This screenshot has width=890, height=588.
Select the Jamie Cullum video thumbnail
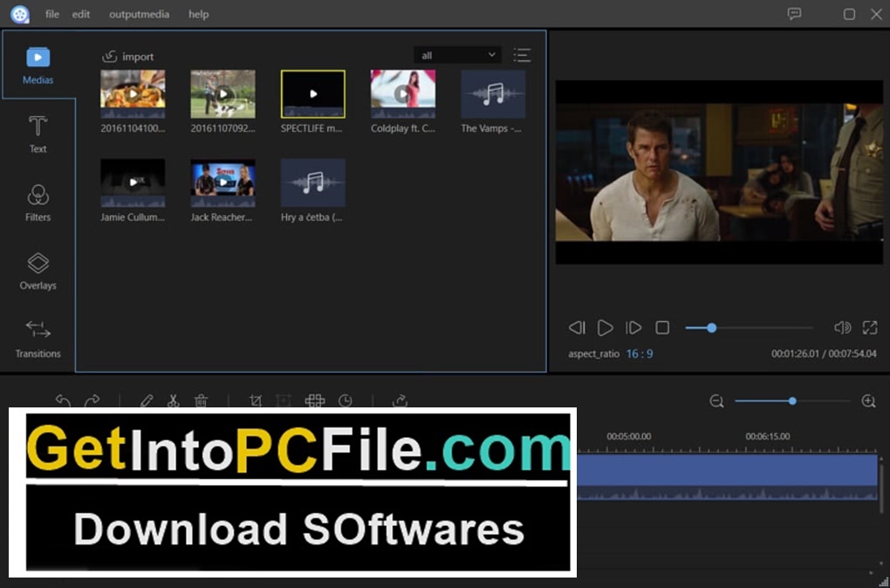[x=133, y=182]
